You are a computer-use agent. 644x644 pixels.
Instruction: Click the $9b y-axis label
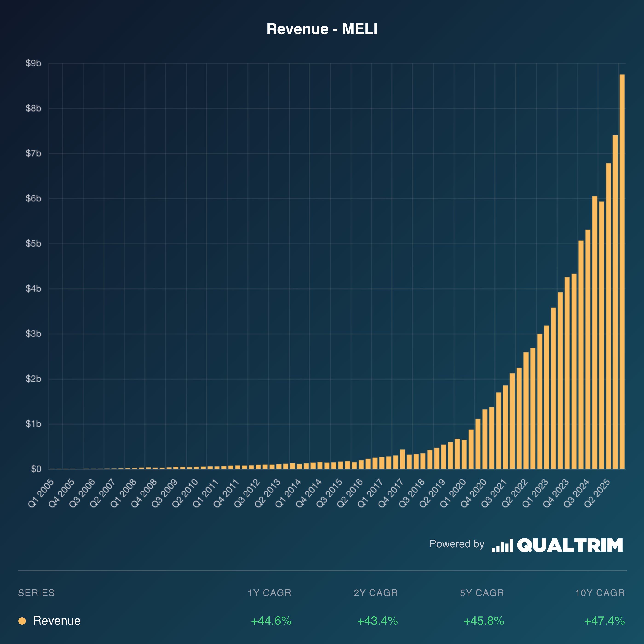tap(33, 63)
